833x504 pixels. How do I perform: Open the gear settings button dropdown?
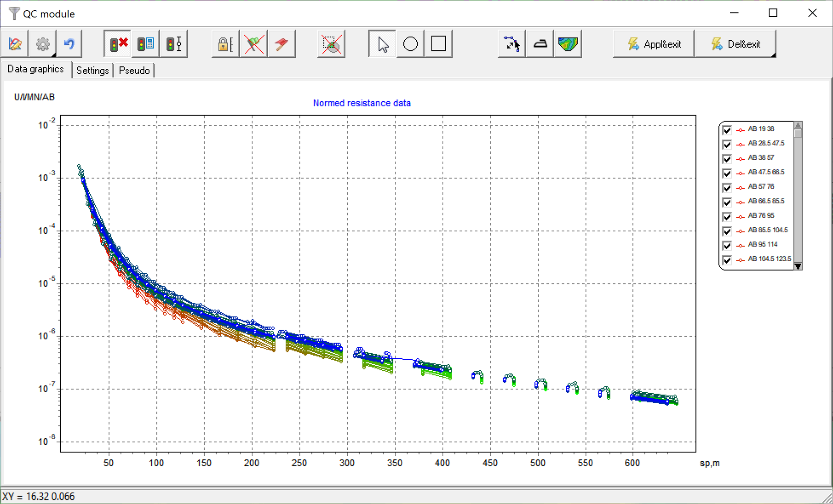point(54,55)
